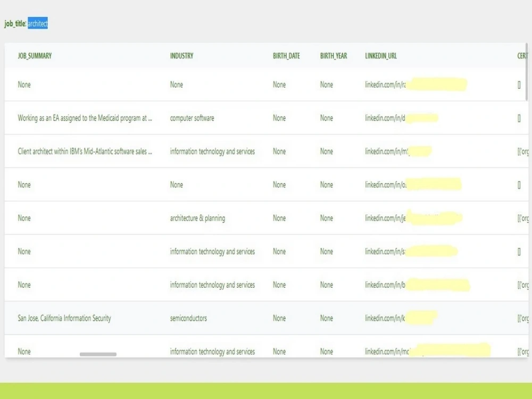Open linkedin.com/in/ra link in first row

coord(416,85)
